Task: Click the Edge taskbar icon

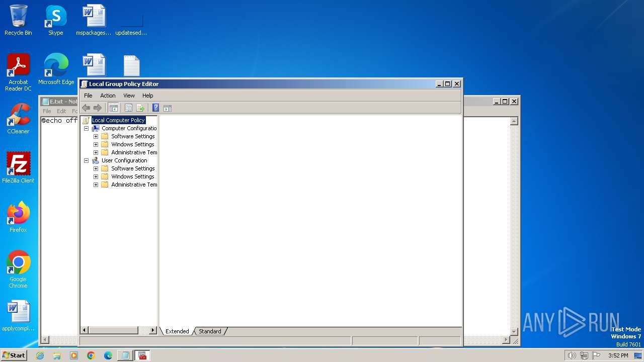Action: click(x=108, y=355)
